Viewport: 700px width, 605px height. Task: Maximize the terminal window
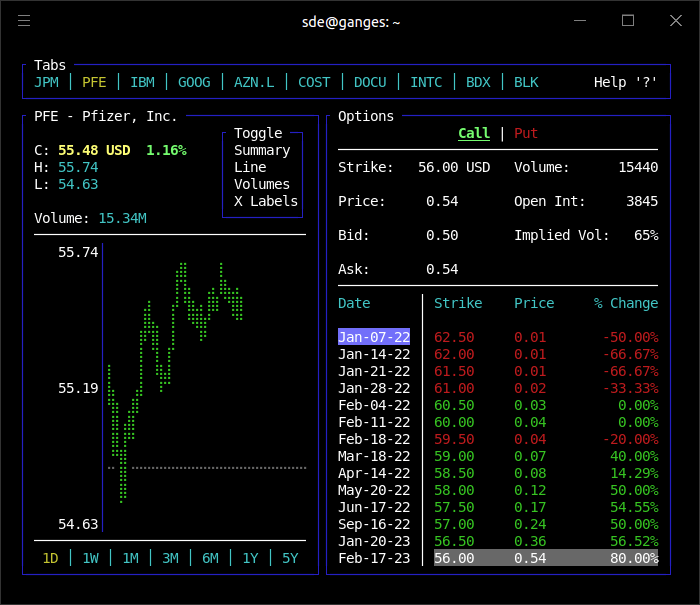(628, 21)
